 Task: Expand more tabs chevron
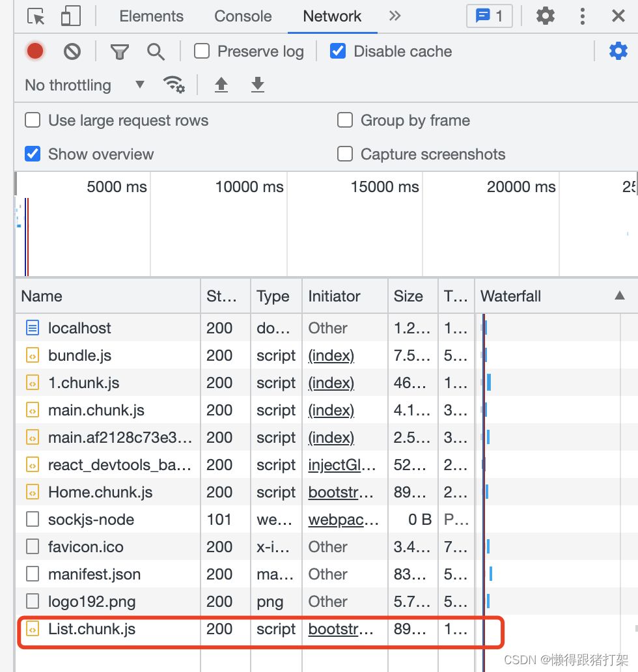point(395,16)
